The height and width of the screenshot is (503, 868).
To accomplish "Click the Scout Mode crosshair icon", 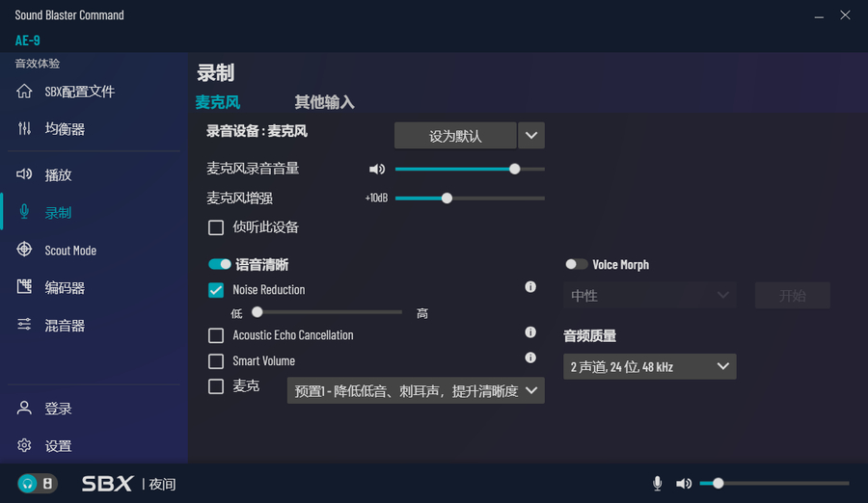I will click(24, 249).
